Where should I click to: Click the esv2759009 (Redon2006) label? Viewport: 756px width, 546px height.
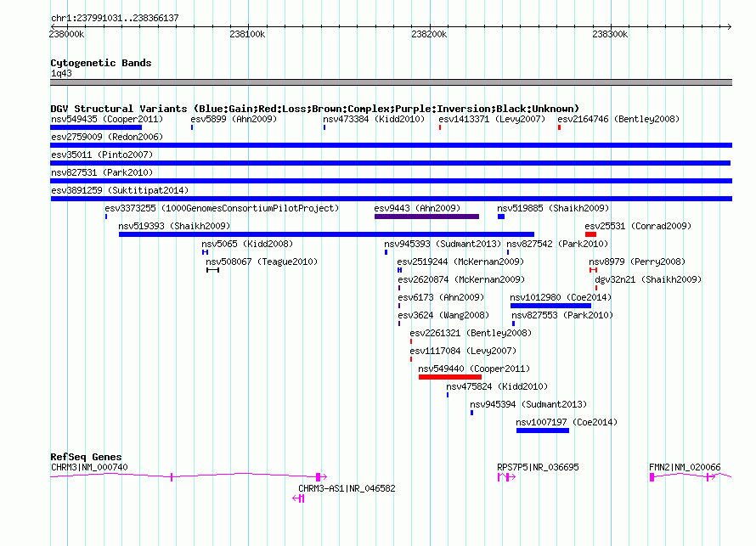pyautogui.click(x=107, y=137)
